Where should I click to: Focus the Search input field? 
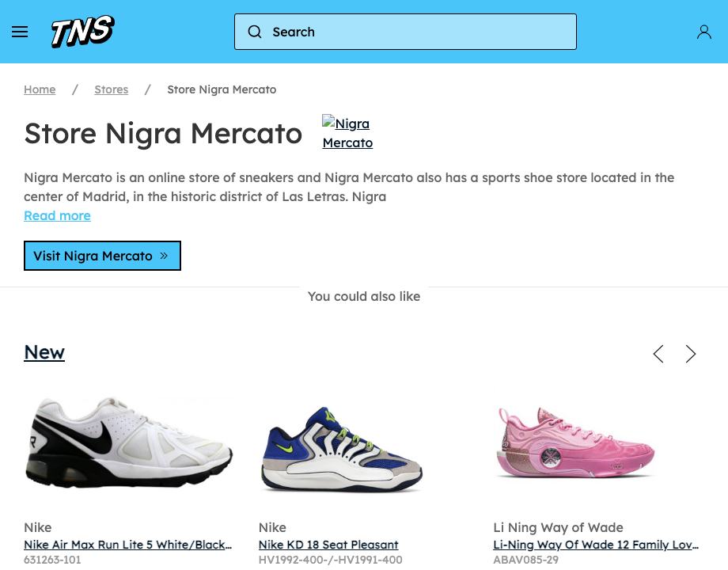(x=405, y=32)
